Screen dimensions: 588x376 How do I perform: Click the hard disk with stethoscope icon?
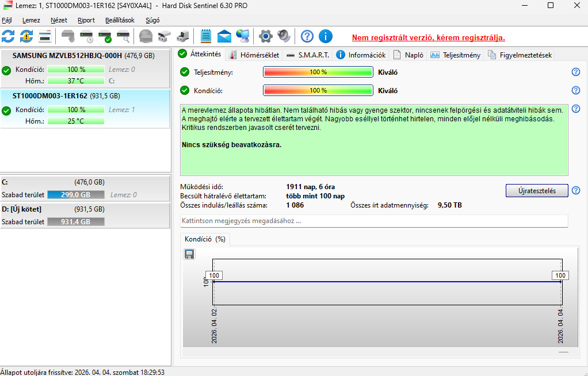(x=68, y=36)
